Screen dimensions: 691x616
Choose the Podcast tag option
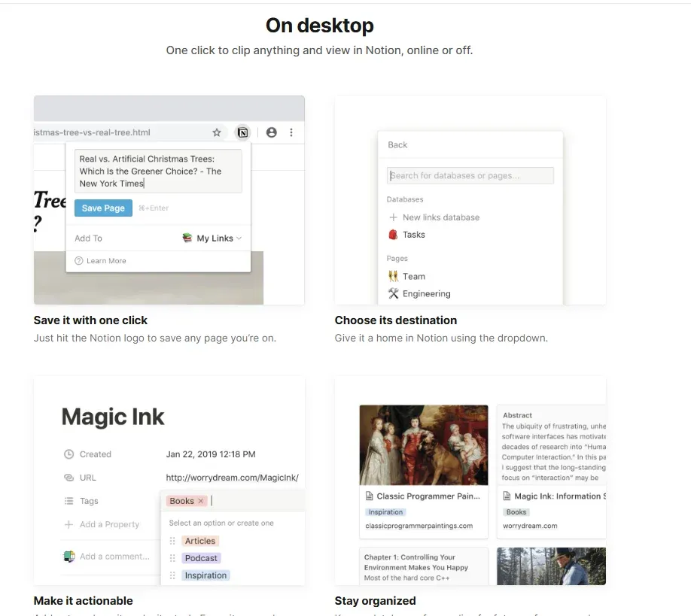coord(201,558)
